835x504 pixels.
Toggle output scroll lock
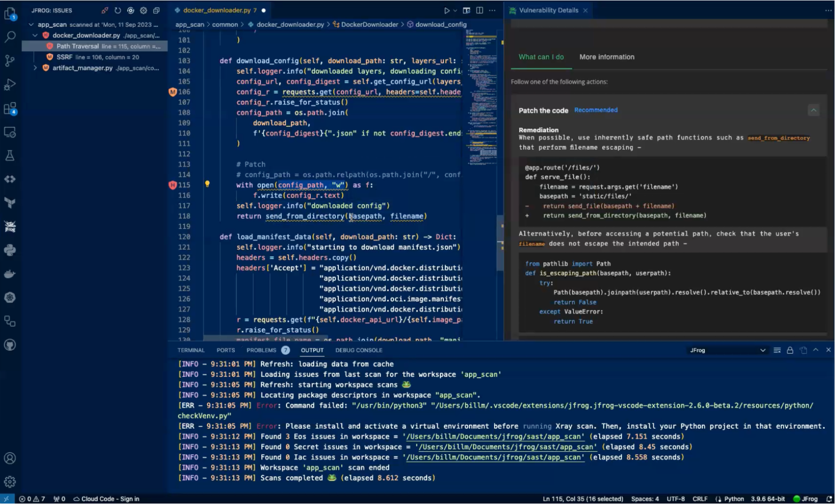tap(790, 350)
